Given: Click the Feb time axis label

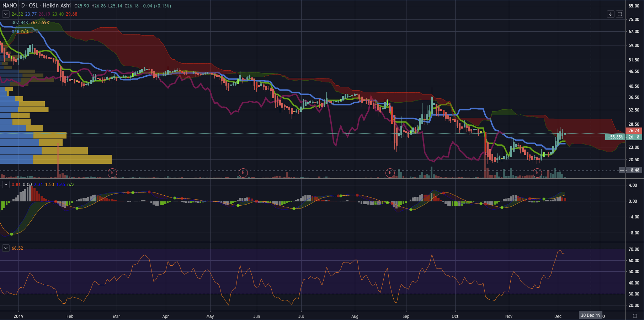Looking at the screenshot, I should (70, 316).
